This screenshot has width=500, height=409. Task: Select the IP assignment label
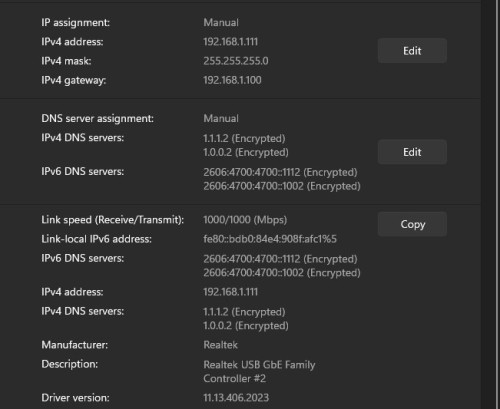76,23
